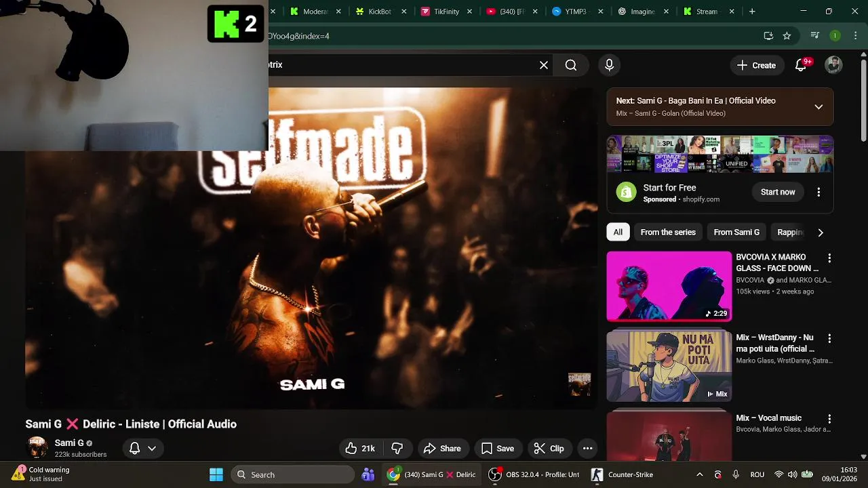This screenshot has width=868, height=488.
Task: Open options for BVCOVIA X MARKO GLASS video
Action: click(x=829, y=258)
